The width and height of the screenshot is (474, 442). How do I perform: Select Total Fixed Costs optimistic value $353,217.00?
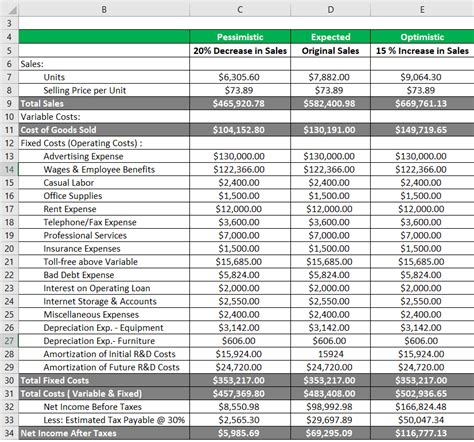422,380
